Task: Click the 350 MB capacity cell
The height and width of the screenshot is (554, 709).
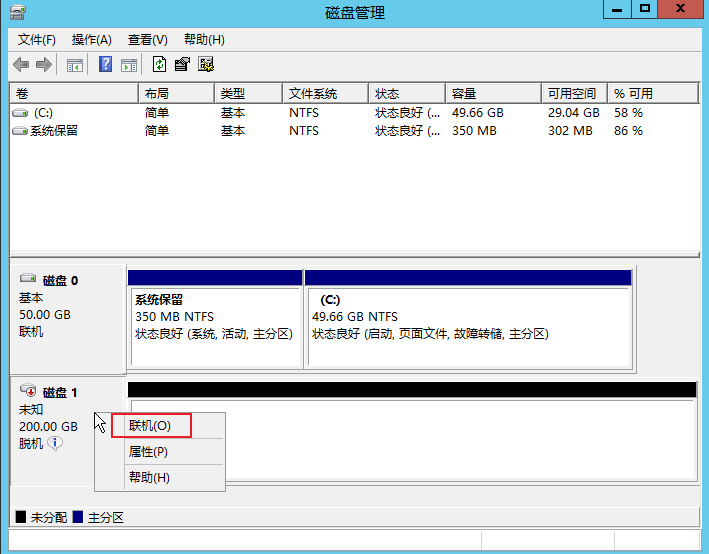Action: click(474, 131)
